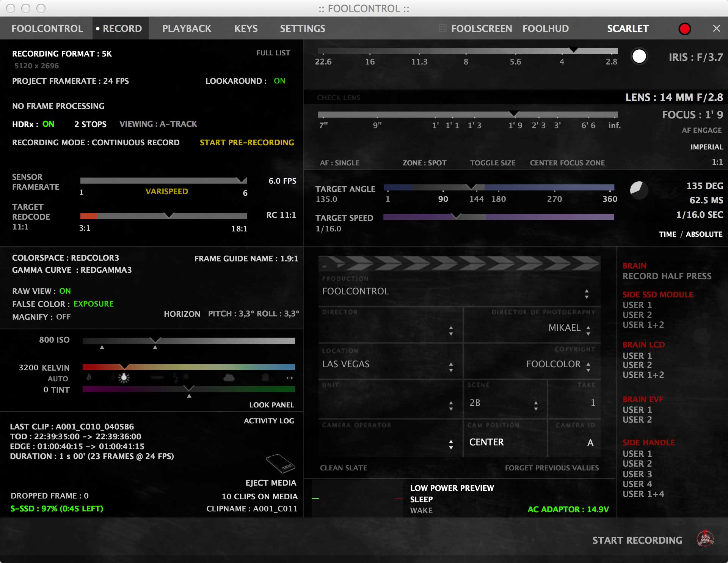Open stepper arrows next to FOOLCOLOR copyright
The width and height of the screenshot is (728, 563).
click(588, 367)
